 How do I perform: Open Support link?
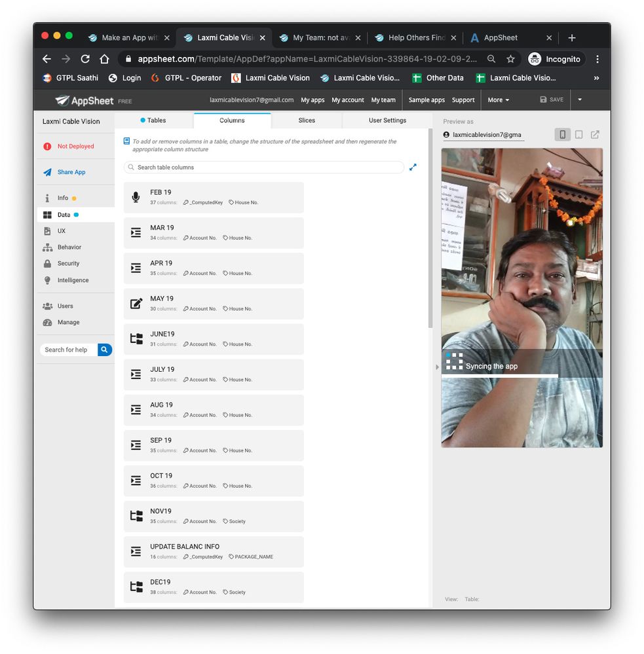(463, 100)
